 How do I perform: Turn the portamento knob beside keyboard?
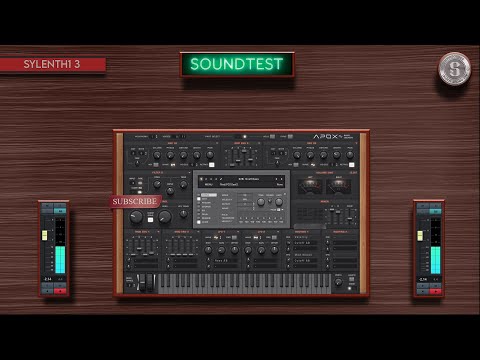(x=338, y=282)
